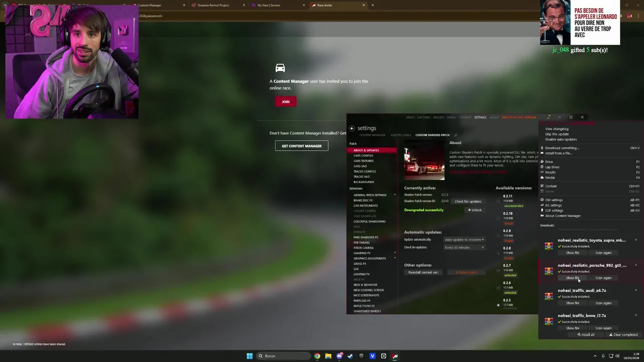This screenshot has height=362, width=644.
Task: Click Reinstall current version button
Action: pos(423,273)
